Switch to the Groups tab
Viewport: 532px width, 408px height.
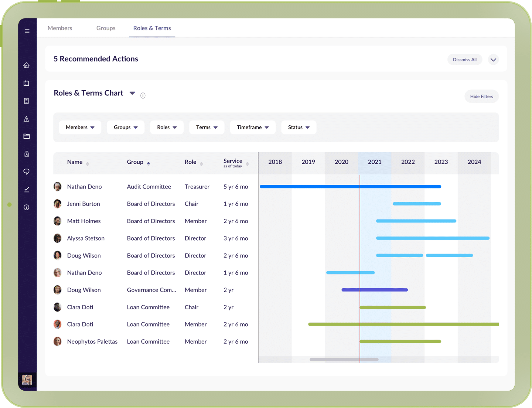click(x=106, y=28)
